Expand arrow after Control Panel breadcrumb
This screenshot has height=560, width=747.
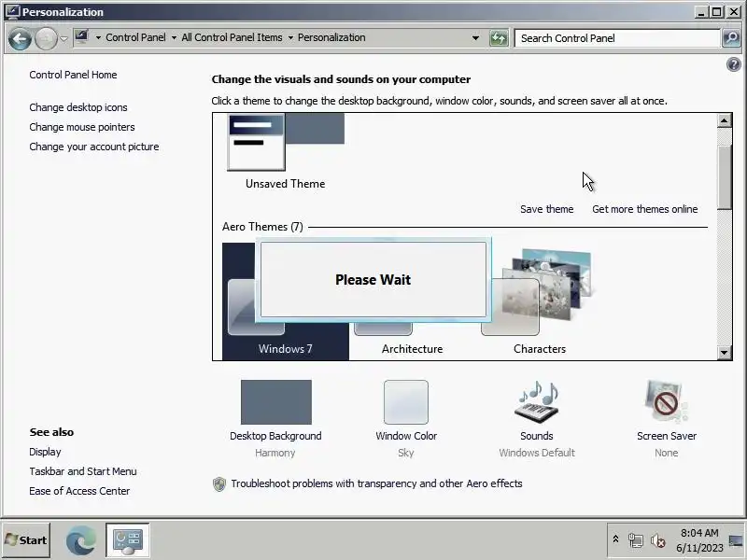point(174,37)
